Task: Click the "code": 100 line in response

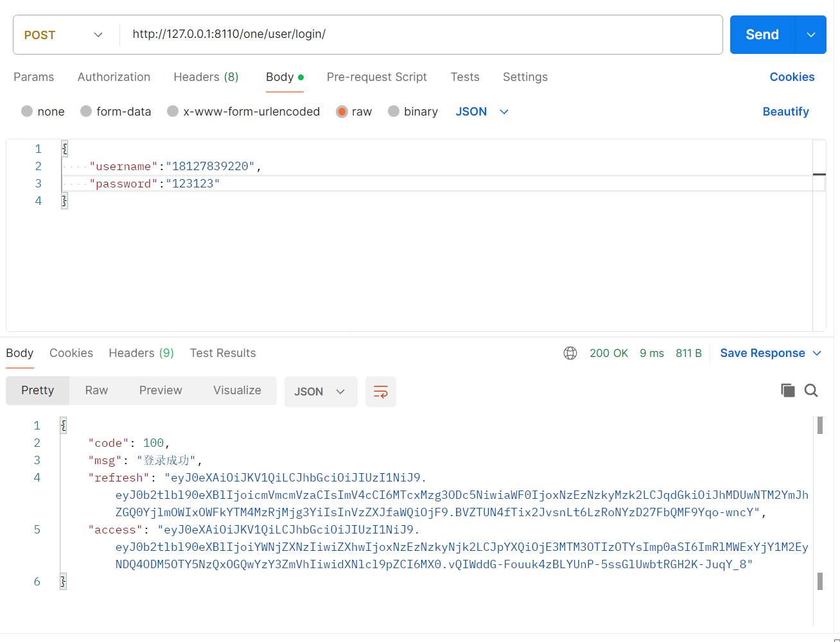Action: pyautogui.click(x=129, y=443)
